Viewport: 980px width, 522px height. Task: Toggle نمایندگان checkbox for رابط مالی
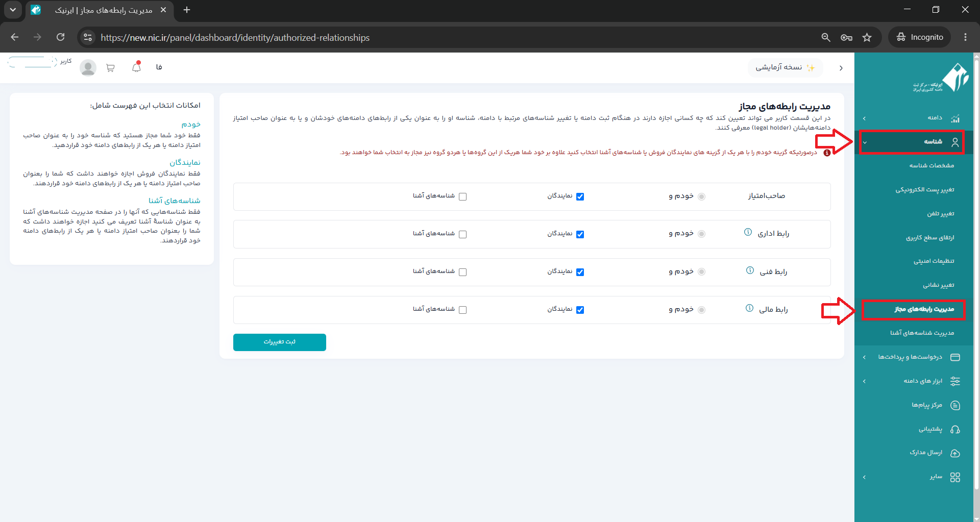coord(580,310)
